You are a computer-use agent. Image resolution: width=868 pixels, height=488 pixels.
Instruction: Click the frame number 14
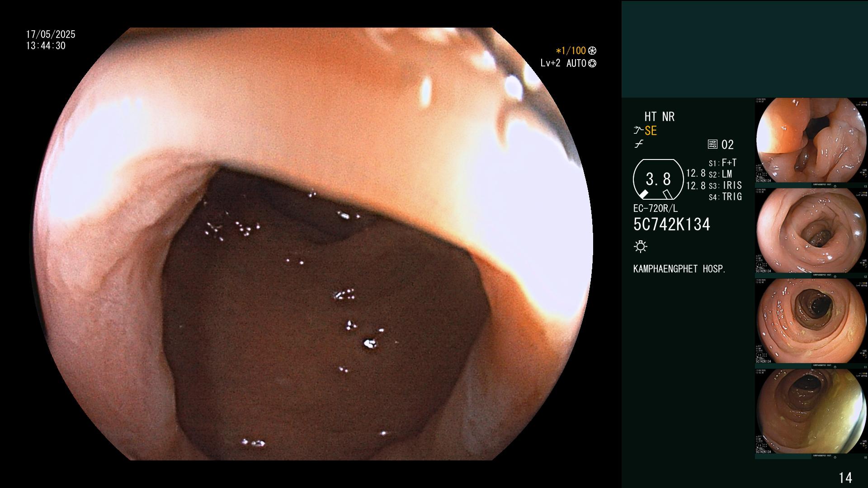coord(845,478)
